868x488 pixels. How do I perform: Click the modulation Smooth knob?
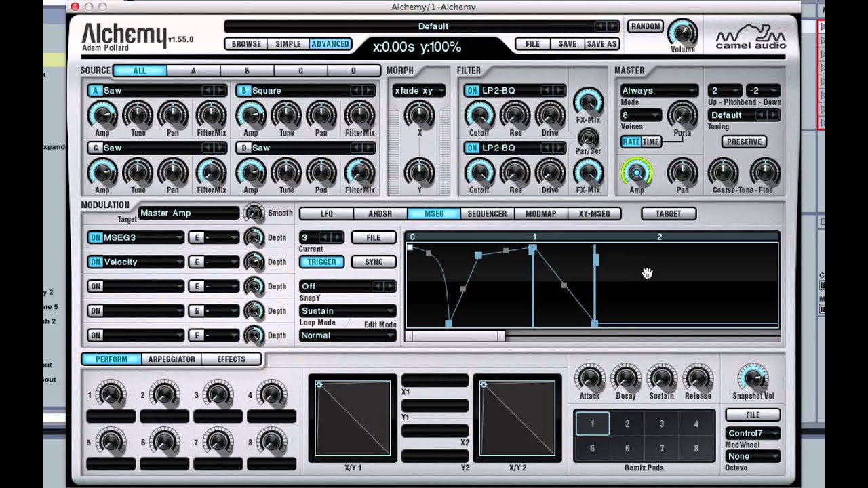254,213
